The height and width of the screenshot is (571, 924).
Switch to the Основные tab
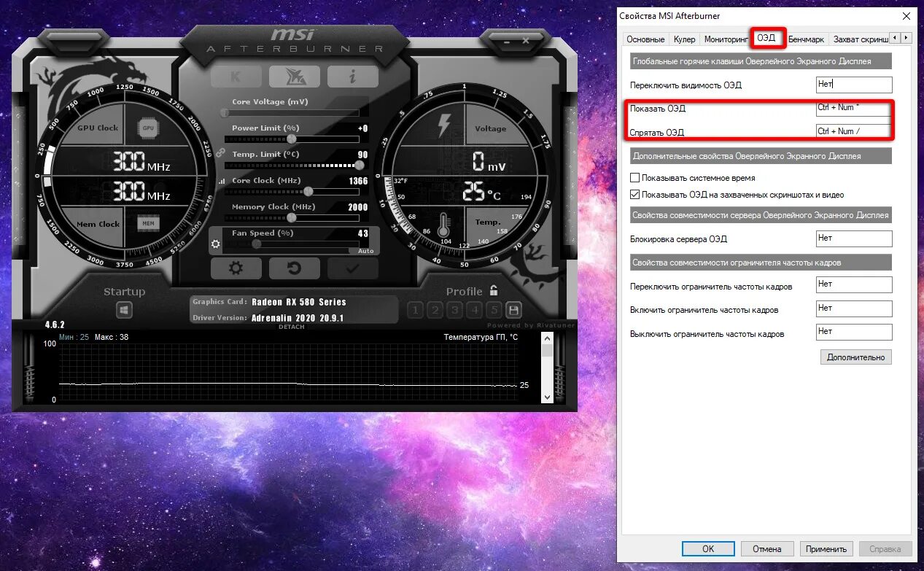tap(645, 39)
